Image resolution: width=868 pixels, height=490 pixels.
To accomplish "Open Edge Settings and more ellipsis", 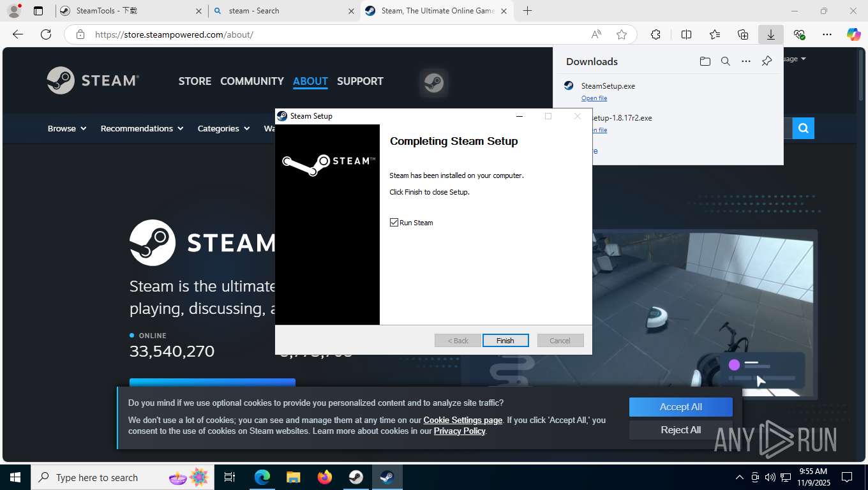I will (827, 34).
